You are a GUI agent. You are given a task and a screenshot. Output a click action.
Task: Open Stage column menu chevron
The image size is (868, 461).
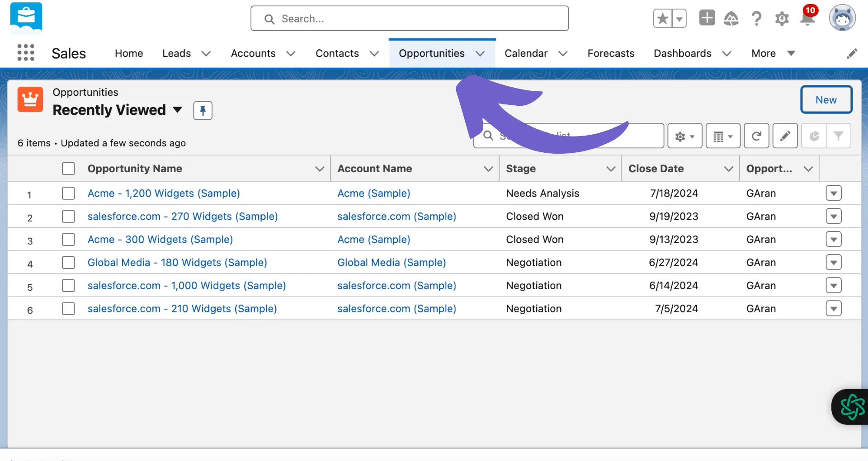[x=611, y=169]
